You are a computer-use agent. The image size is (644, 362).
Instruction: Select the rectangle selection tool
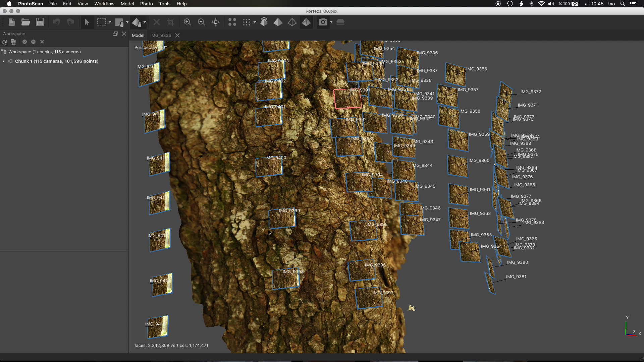tap(101, 22)
